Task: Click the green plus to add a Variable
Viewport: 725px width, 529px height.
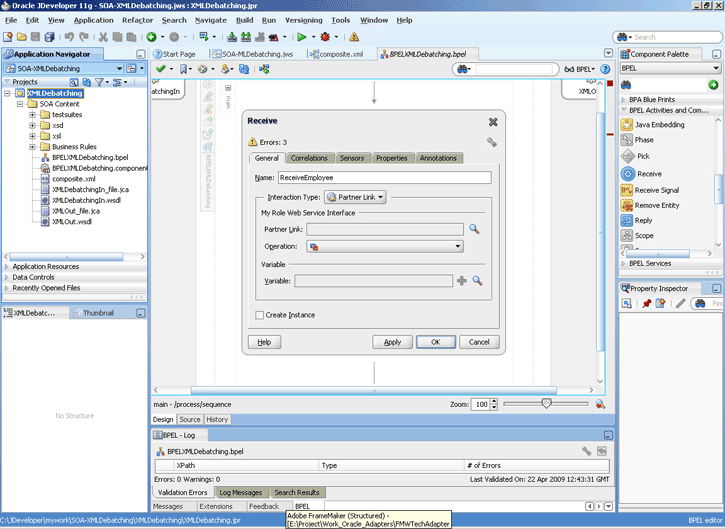Action: 461,281
